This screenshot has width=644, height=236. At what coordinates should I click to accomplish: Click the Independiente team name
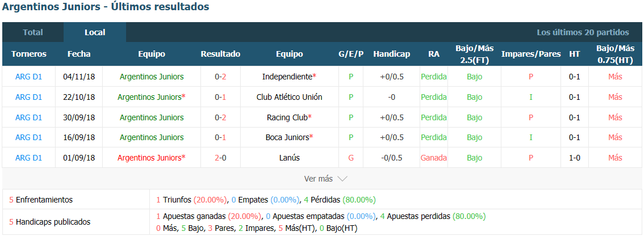[x=287, y=77]
